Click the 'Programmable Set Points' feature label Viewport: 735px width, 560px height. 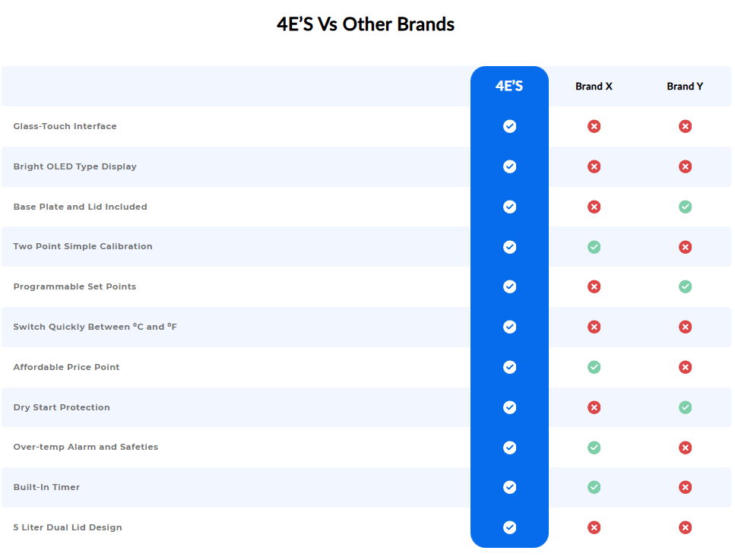click(x=74, y=286)
